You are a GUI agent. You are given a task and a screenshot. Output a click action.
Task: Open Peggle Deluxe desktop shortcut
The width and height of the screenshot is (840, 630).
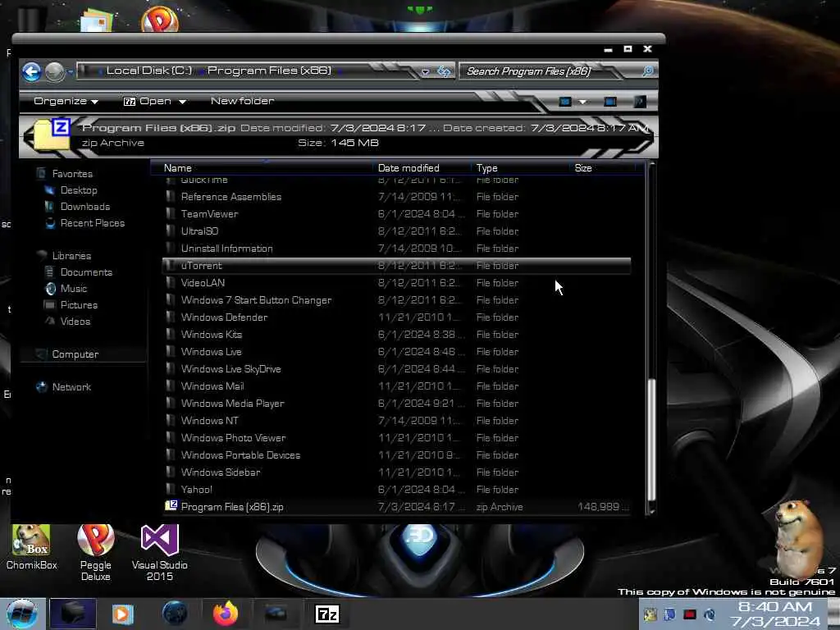point(95,552)
